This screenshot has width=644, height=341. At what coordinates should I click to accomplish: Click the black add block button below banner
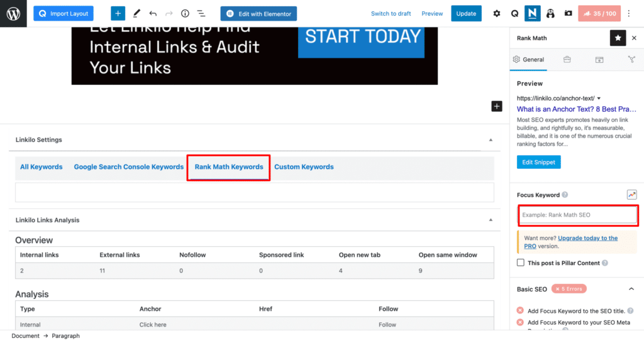click(497, 106)
